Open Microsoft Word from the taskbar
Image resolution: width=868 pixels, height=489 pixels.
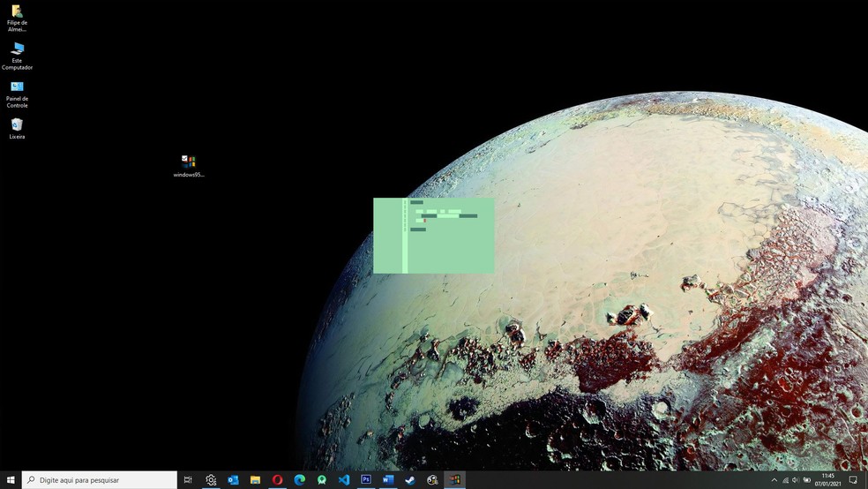coord(388,480)
